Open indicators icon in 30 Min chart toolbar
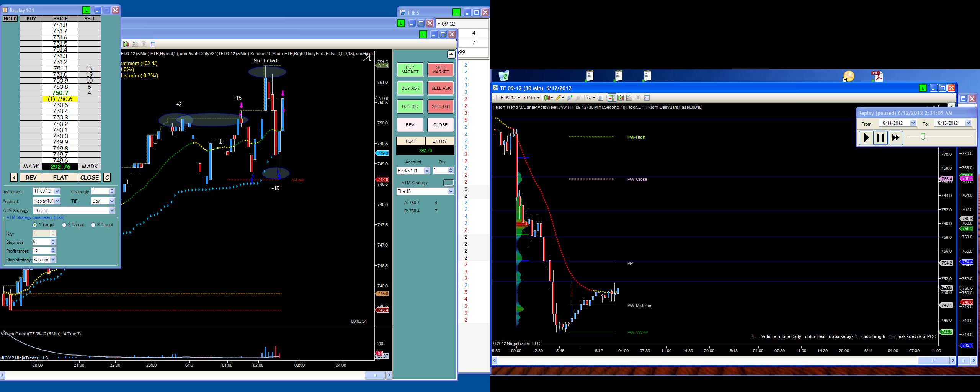 coord(629,98)
